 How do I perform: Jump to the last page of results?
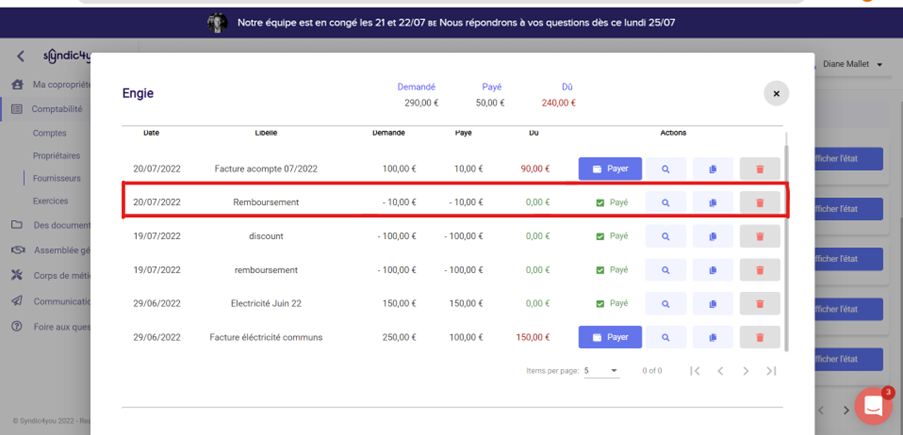(771, 371)
